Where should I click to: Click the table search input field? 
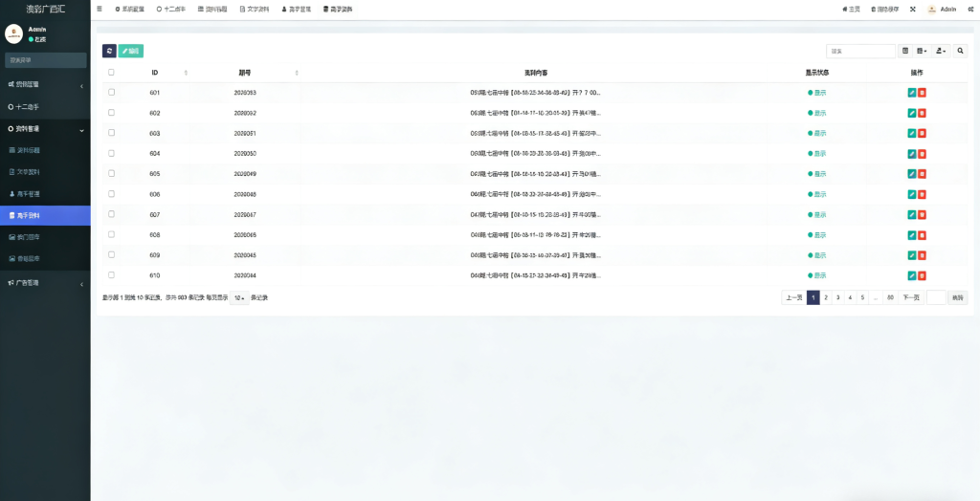860,51
